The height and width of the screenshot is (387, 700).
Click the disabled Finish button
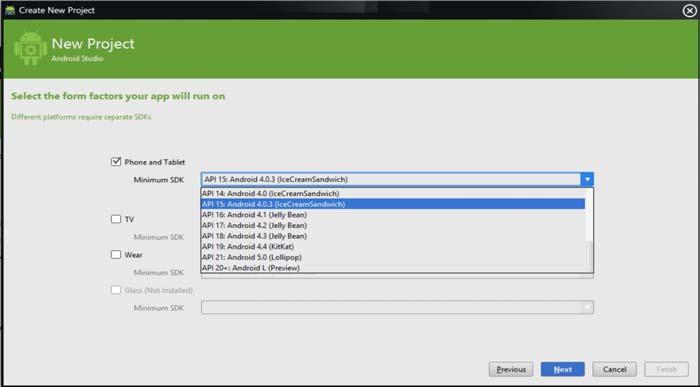(x=666, y=369)
